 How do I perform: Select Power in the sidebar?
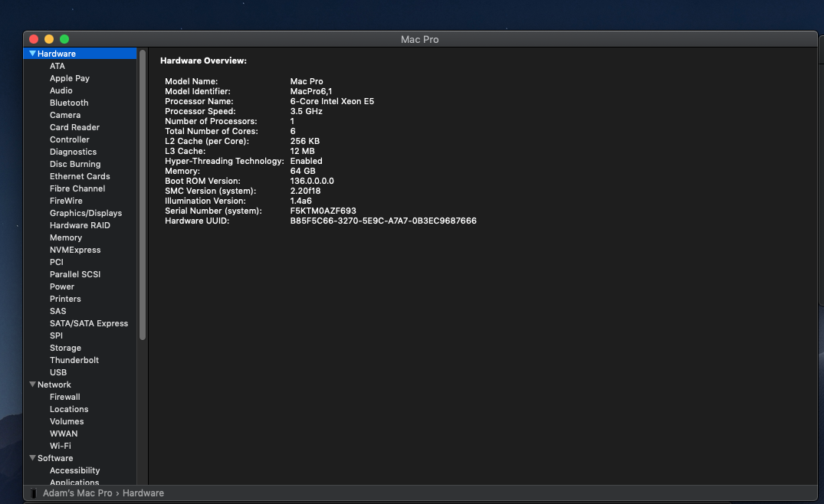pyautogui.click(x=62, y=286)
